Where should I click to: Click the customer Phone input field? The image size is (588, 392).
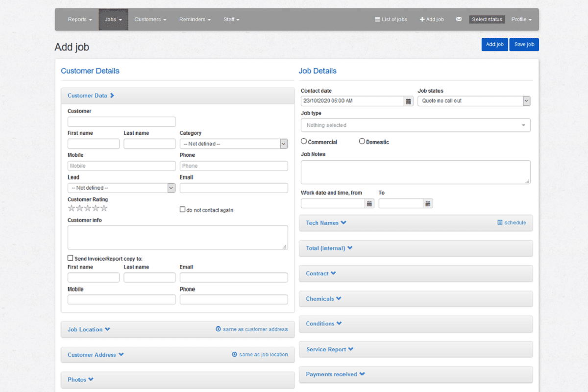(x=234, y=166)
